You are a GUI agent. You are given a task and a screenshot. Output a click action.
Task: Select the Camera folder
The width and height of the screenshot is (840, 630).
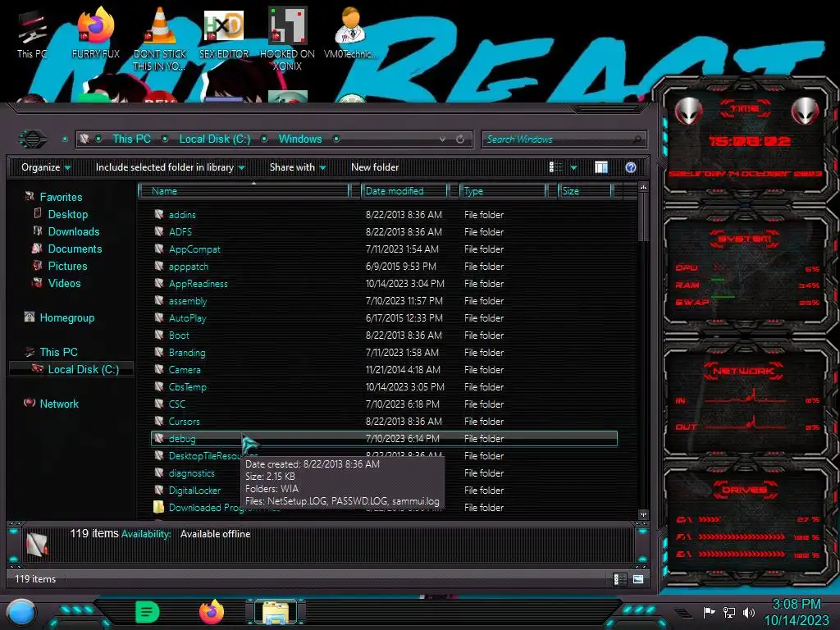click(185, 370)
